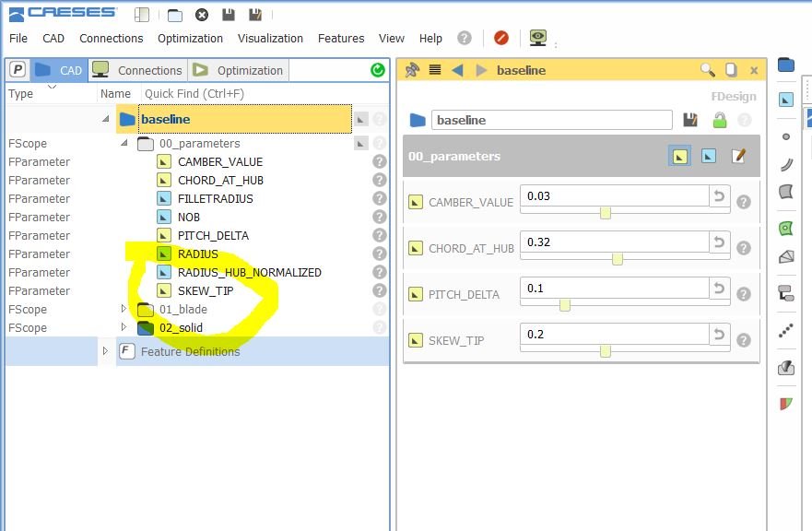Open the Visualization menu

tap(270, 39)
